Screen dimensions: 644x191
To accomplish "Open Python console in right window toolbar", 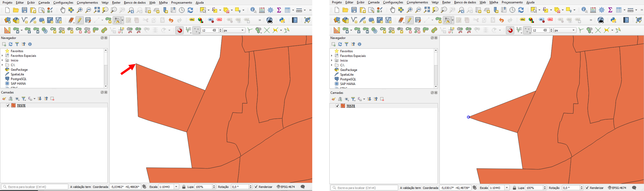I will click(x=613, y=20).
